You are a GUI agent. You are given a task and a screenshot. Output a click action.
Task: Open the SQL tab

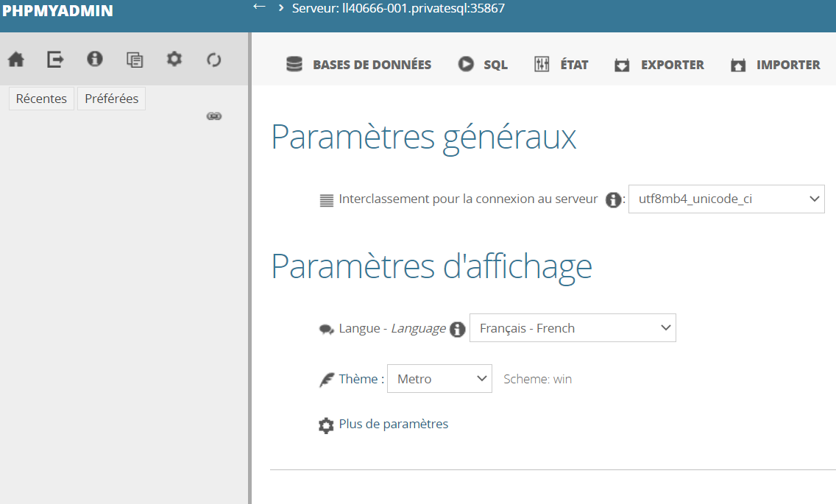point(483,65)
